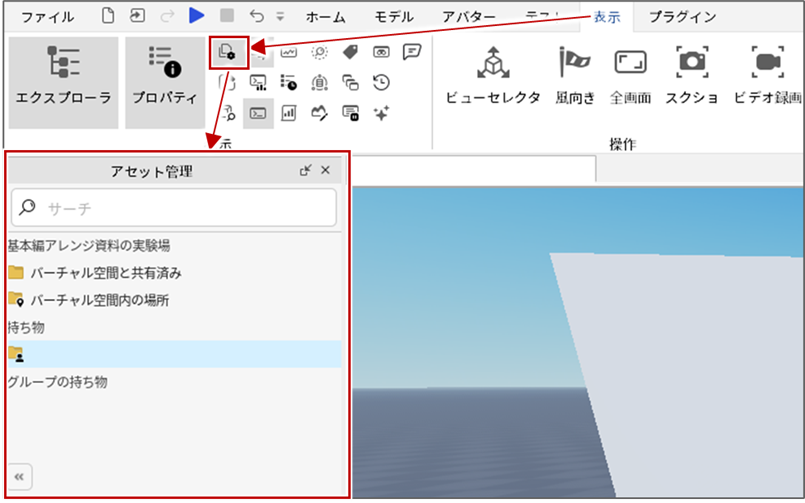Click the グループの持ち物 section label
805x503 pixels.
tap(58, 381)
